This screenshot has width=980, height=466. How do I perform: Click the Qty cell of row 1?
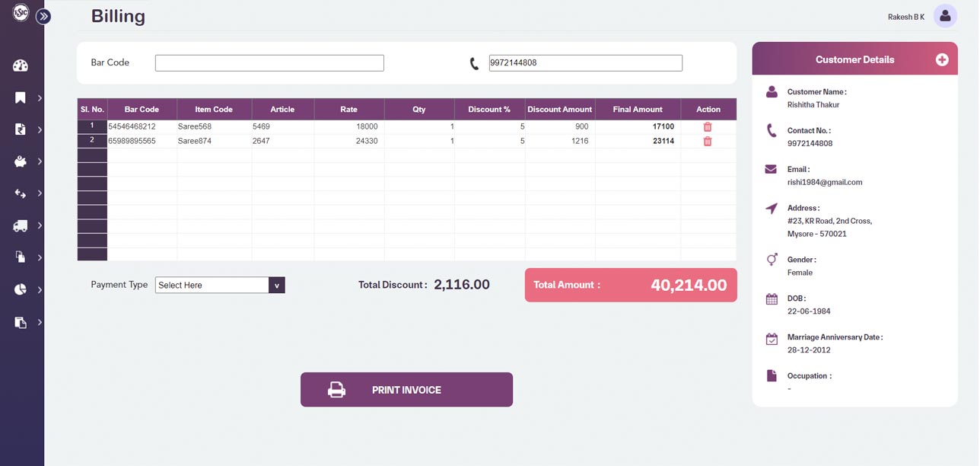click(419, 127)
